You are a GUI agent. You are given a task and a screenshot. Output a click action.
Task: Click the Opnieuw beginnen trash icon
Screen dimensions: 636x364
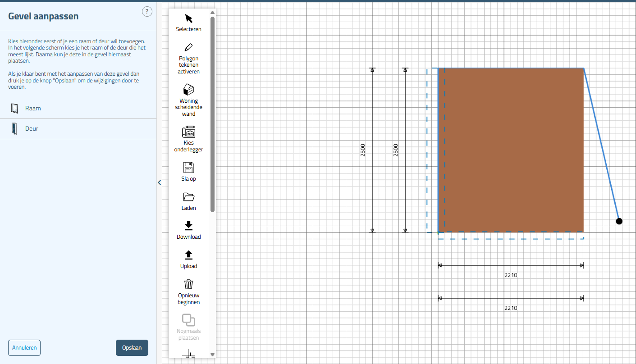pos(188,284)
